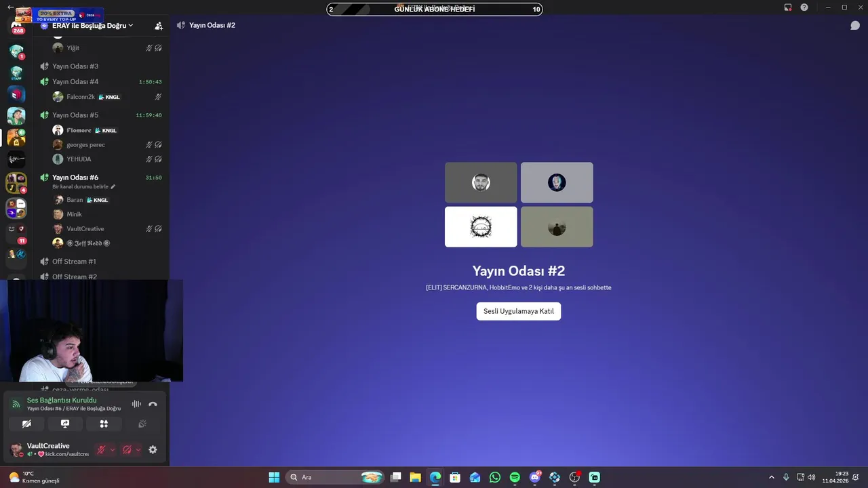Screen dimensions: 868x488
Task: Click top-right participant tile with blue avatar
Action: coord(557,182)
